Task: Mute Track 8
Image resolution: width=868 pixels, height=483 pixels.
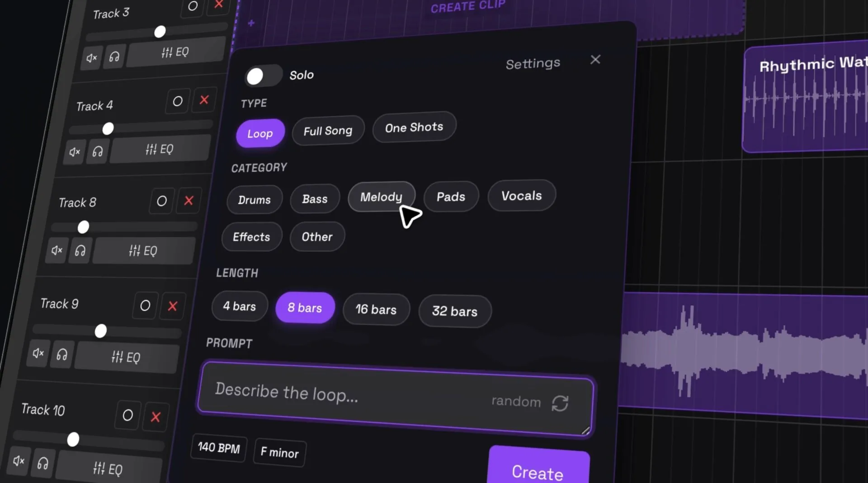Action: [57, 250]
